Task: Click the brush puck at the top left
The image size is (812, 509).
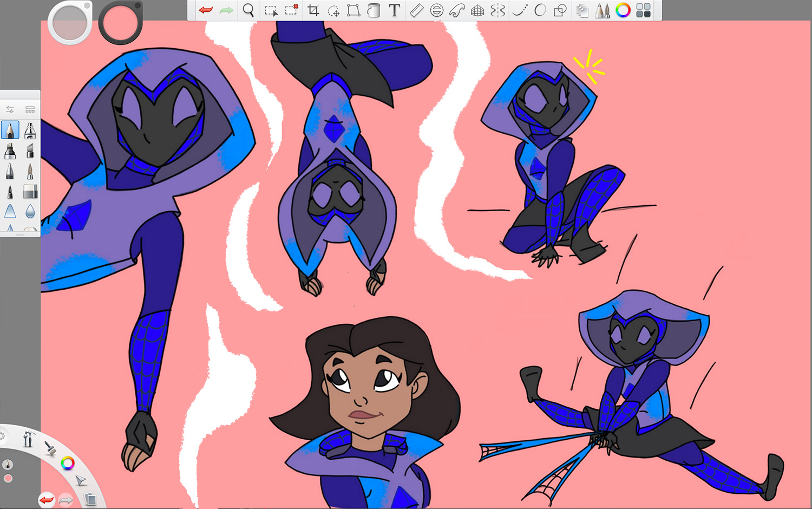Action: [x=69, y=23]
